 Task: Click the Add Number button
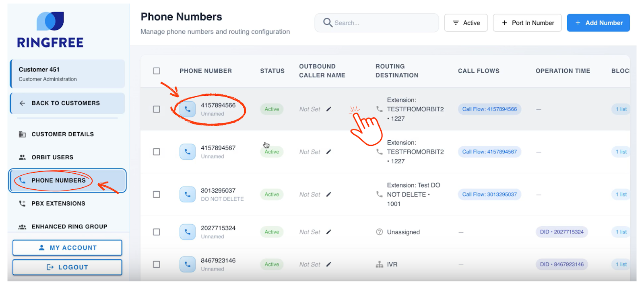(x=598, y=23)
